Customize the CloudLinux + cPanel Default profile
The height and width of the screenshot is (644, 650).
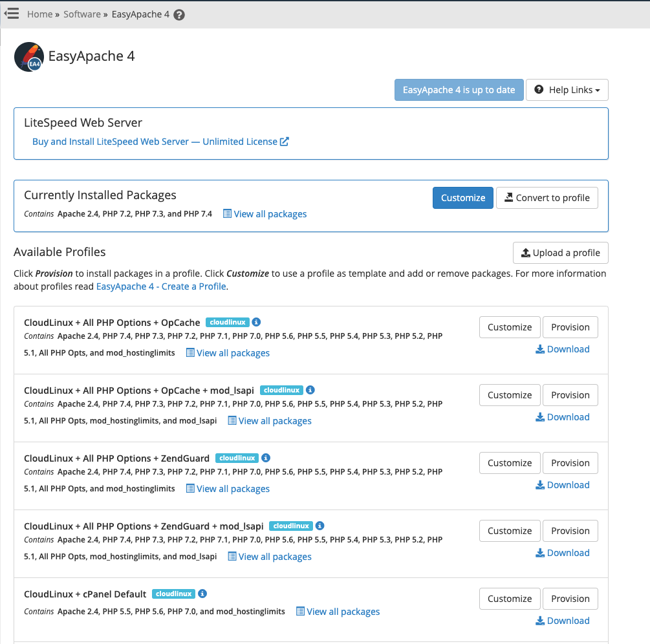pos(510,599)
